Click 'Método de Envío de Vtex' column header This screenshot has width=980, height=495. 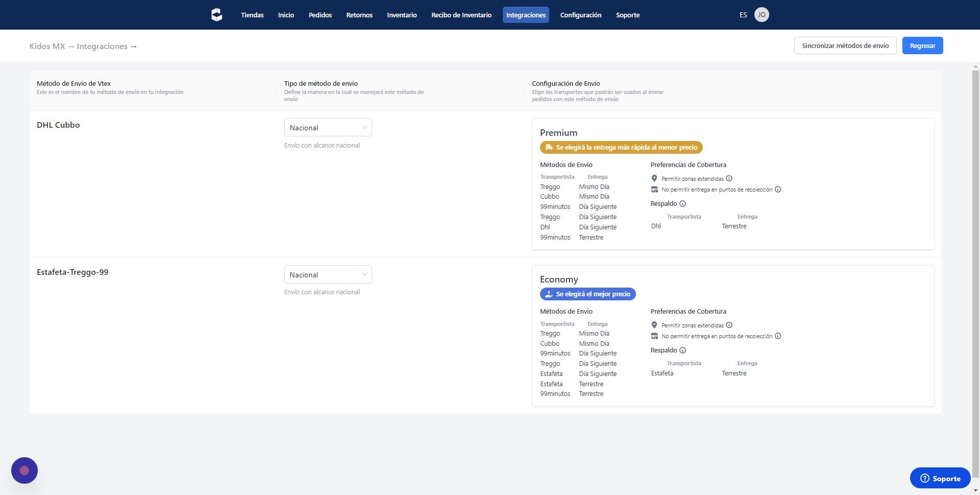coord(73,83)
